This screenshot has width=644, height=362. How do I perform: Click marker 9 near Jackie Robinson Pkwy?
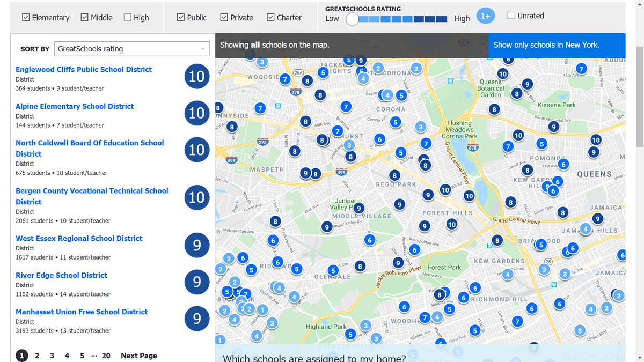tap(398, 263)
